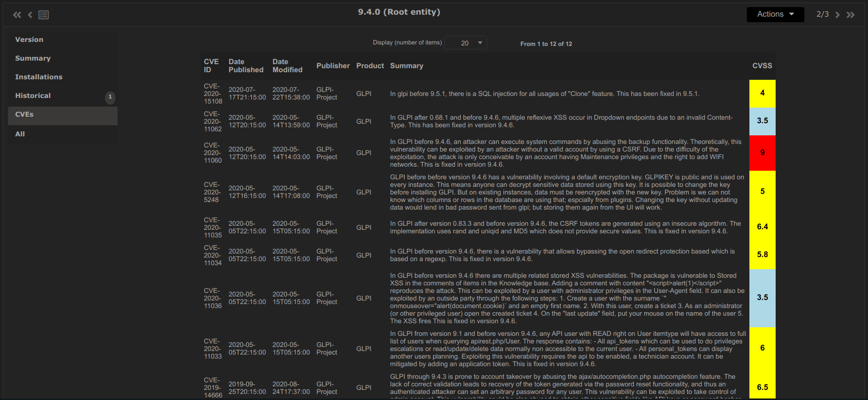Select CVE-2020-11060 ID cell
The height and width of the screenshot is (400, 868).
click(x=213, y=153)
